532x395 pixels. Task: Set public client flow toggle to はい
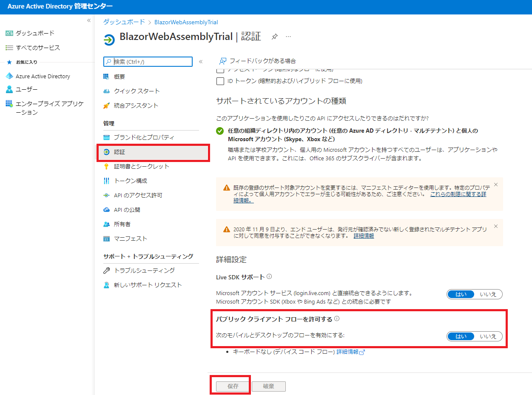[x=461, y=336]
